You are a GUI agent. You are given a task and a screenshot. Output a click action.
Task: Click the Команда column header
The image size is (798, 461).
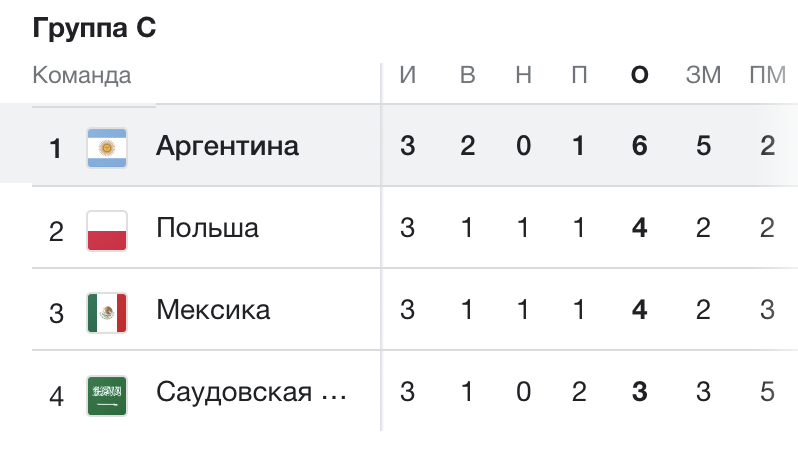[x=82, y=75]
